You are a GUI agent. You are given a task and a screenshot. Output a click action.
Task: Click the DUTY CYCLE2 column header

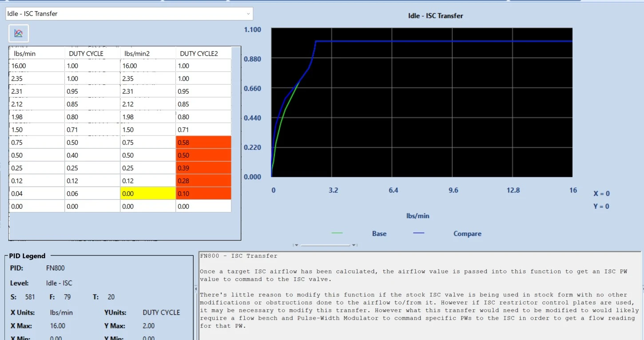coord(203,53)
